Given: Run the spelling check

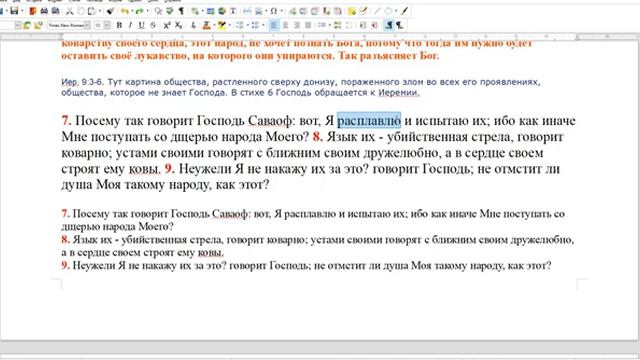Looking at the screenshot, I should 170,11.
